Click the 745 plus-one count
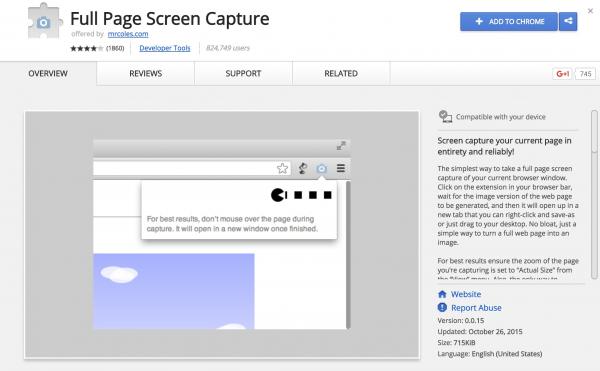The height and width of the screenshot is (371, 600). tap(585, 74)
